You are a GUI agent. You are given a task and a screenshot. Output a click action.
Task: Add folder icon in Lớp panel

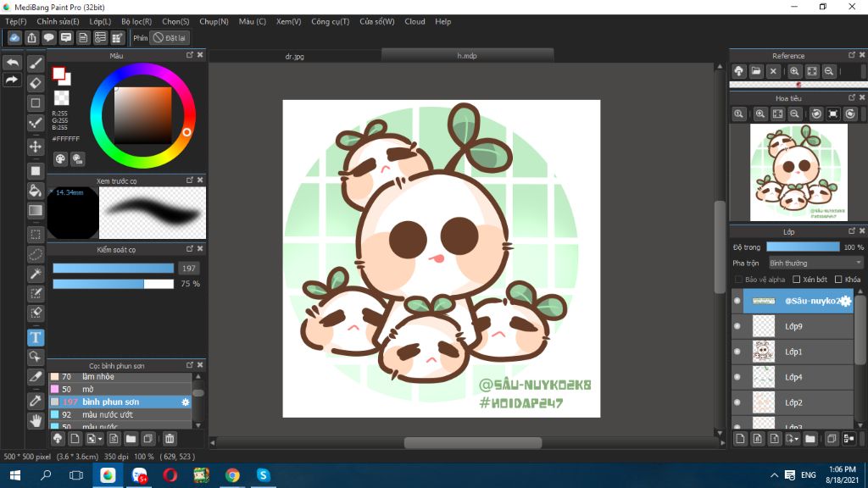pyautogui.click(x=810, y=439)
